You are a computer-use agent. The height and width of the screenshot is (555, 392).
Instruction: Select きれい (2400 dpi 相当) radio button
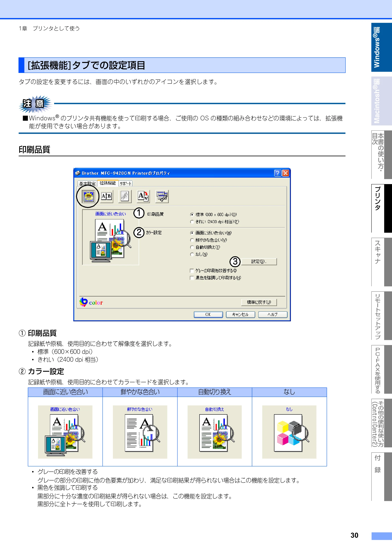coord(192,222)
